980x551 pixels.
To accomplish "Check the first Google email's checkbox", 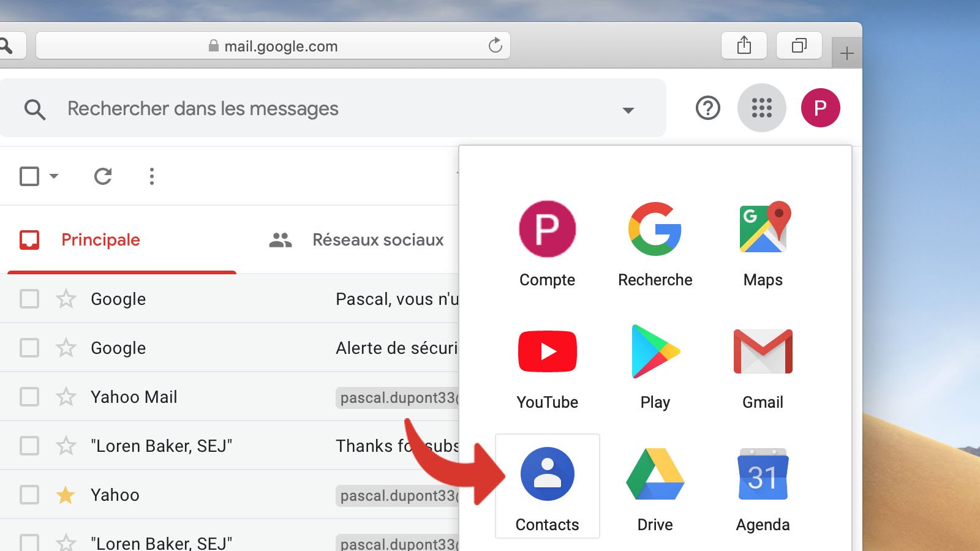I will pos(29,299).
